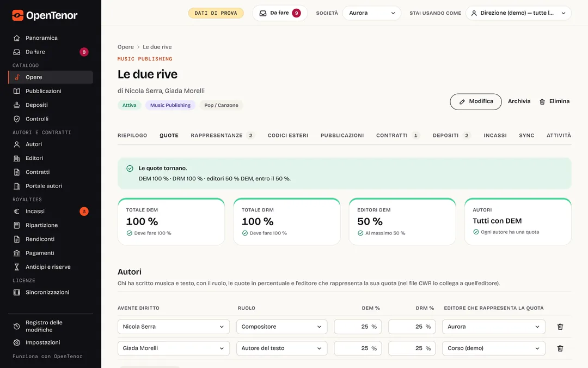The height and width of the screenshot is (368, 588).
Task: Click the inbox icon in the top Da fare button
Action: (x=263, y=13)
